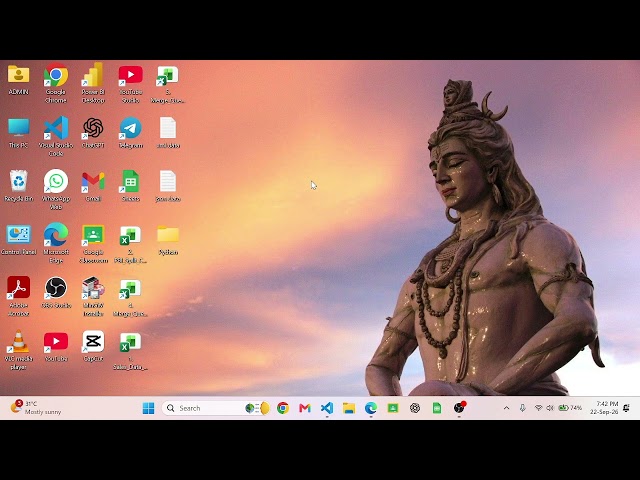Open YouTube desktop shortcut
The width and height of the screenshot is (640, 480).
(56, 347)
